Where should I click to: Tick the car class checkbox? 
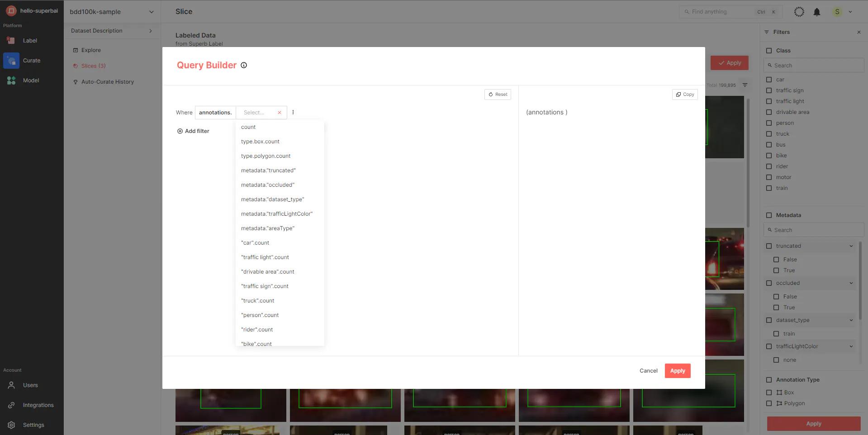click(x=769, y=80)
